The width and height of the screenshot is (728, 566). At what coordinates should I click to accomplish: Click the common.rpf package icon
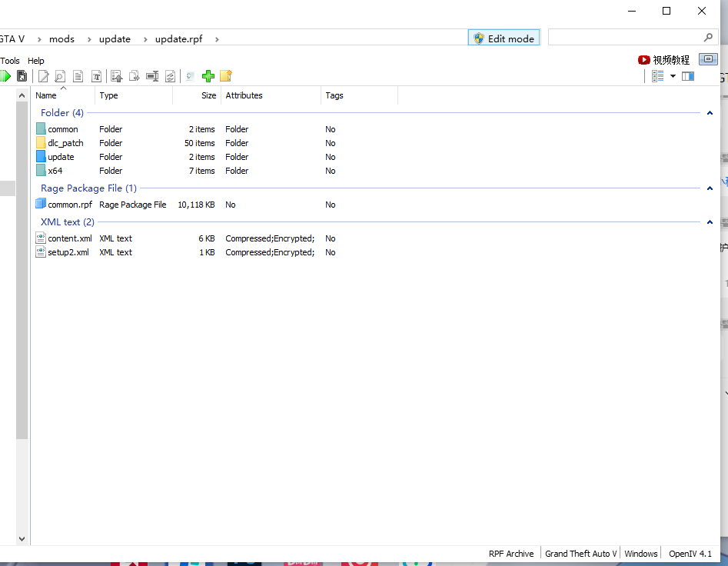point(41,203)
